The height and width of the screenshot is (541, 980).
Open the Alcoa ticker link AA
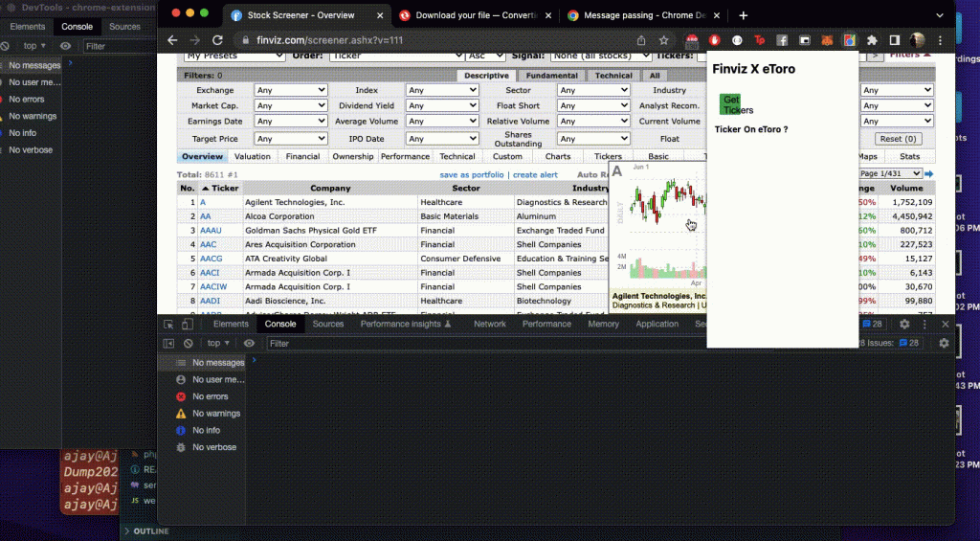click(205, 216)
